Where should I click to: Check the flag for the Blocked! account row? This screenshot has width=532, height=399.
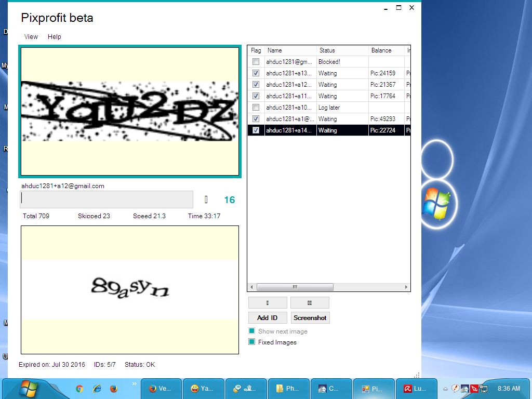(256, 62)
